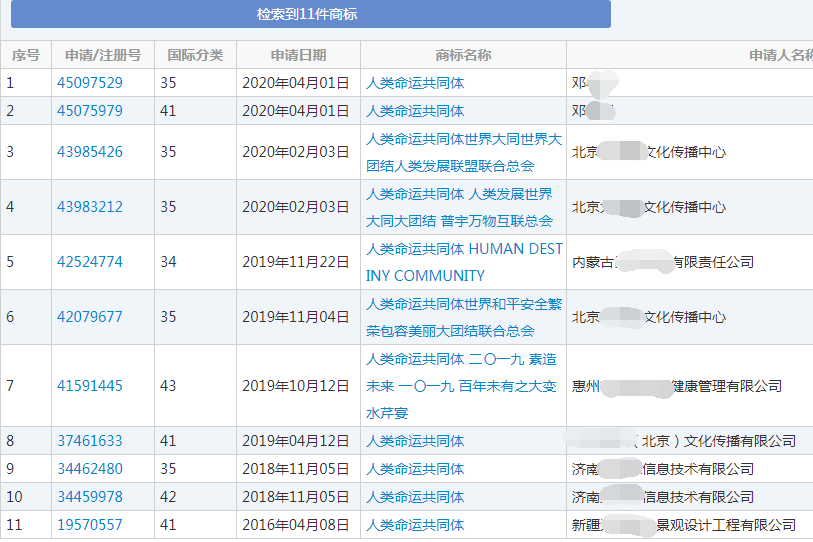Select date 2019年04月12日
The image size is (813, 542).
296,441
